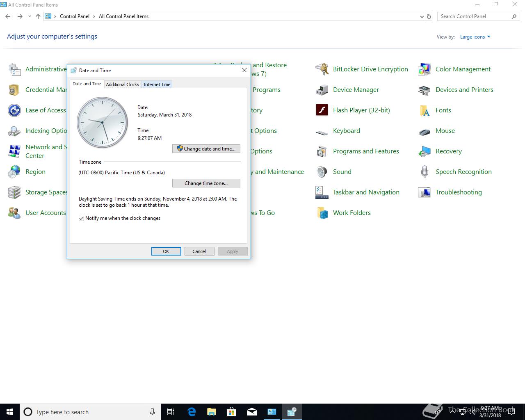Click the Change time zone button
Screen dimensions: 525x420
coord(206,183)
